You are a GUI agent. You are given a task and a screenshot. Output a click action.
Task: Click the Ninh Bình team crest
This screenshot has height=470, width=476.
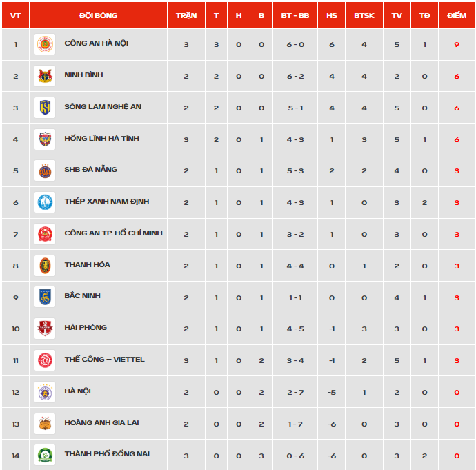tap(45, 76)
